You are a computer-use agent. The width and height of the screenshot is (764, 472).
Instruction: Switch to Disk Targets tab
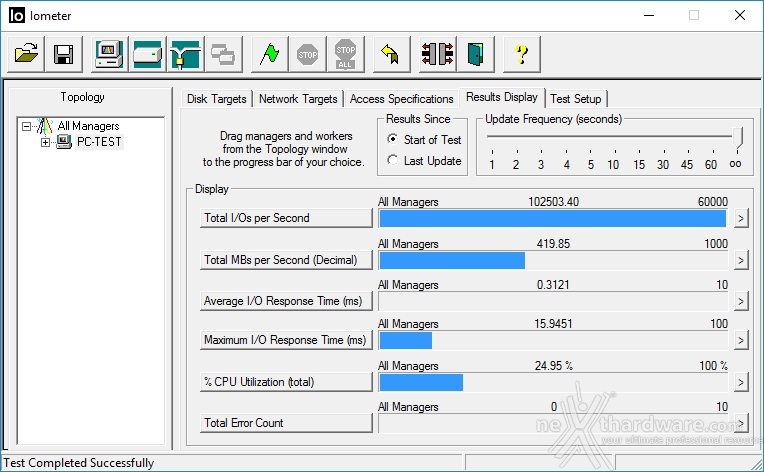[x=217, y=99]
